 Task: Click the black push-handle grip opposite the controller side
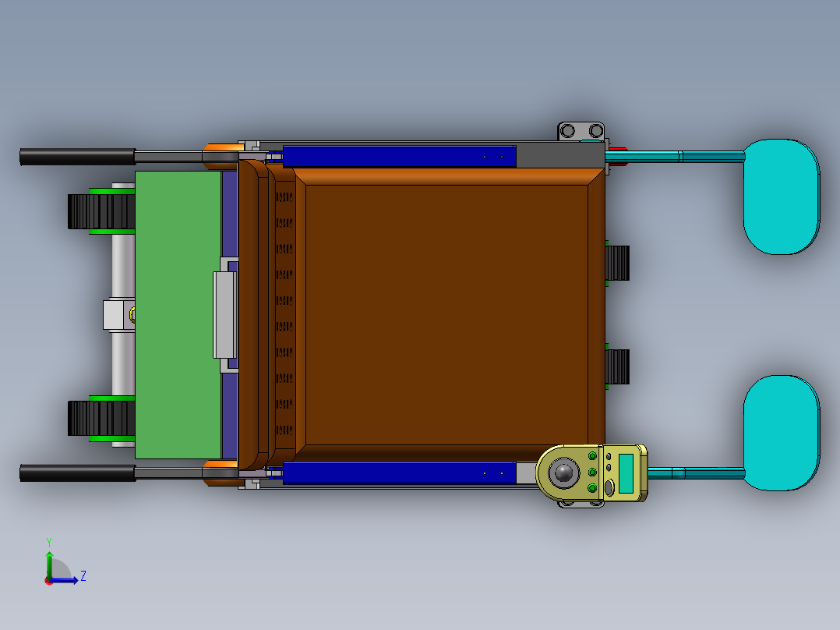point(78,157)
